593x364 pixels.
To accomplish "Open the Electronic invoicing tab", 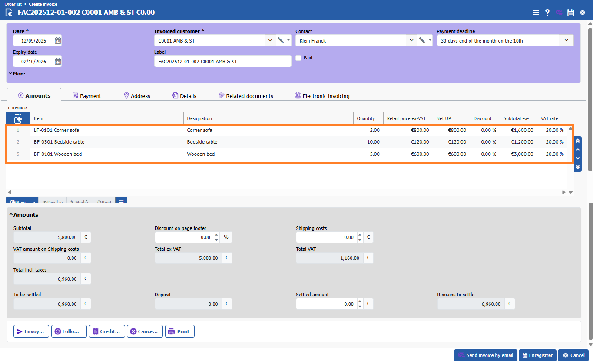I will [322, 96].
